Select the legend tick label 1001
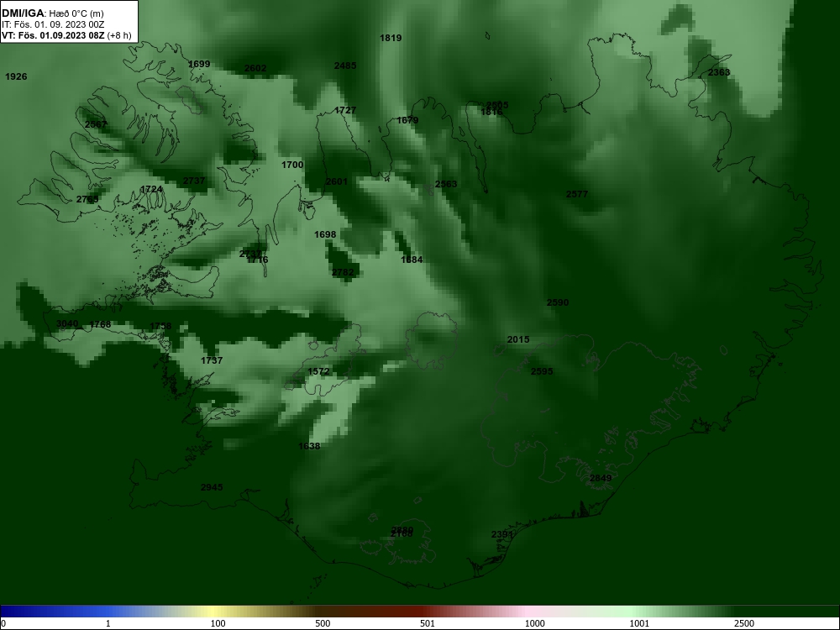The image size is (840, 630). point(639,623)
